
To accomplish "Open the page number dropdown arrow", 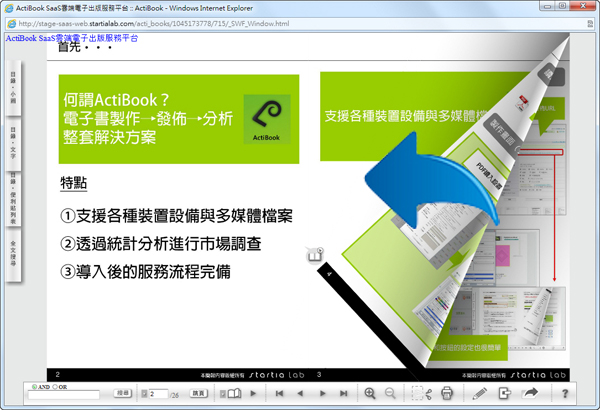I will [144, 394].
